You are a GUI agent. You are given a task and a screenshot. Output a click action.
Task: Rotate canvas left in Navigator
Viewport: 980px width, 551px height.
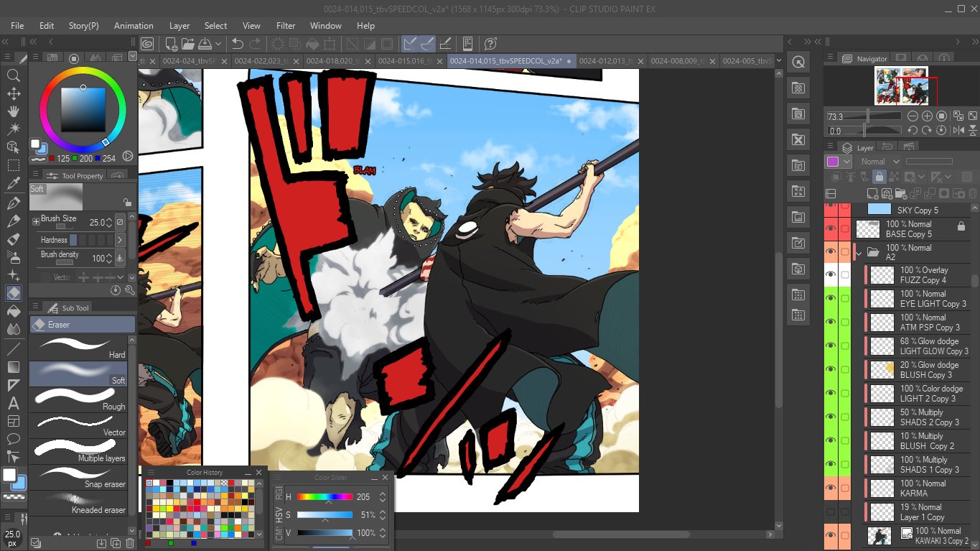pos(913,130)
